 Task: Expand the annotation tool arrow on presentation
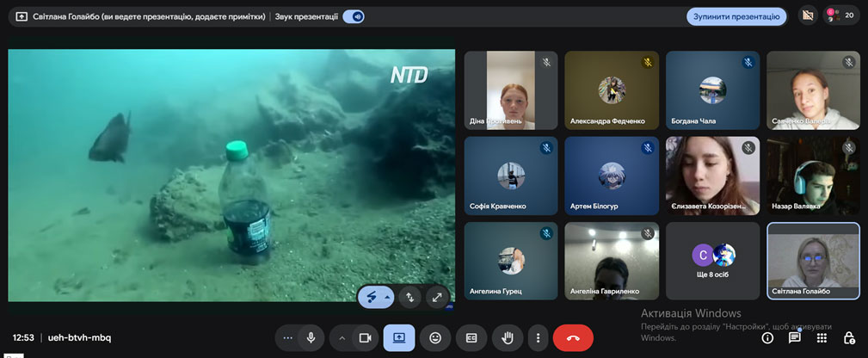pyautogui.click(x=388, y=297)
